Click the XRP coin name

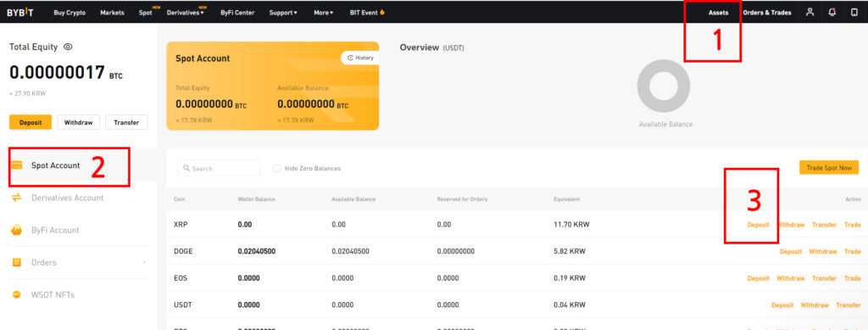coord(181,224)
